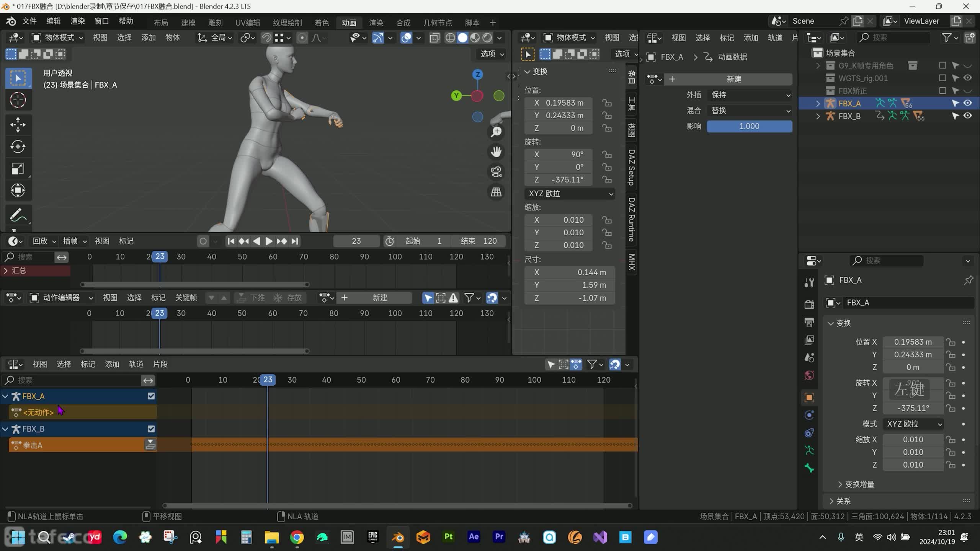The height and width of the screenshot is (551, 980).
Task: Select the 拳击A action strip row
Action: pyautogui.click(x=77, y=445)
